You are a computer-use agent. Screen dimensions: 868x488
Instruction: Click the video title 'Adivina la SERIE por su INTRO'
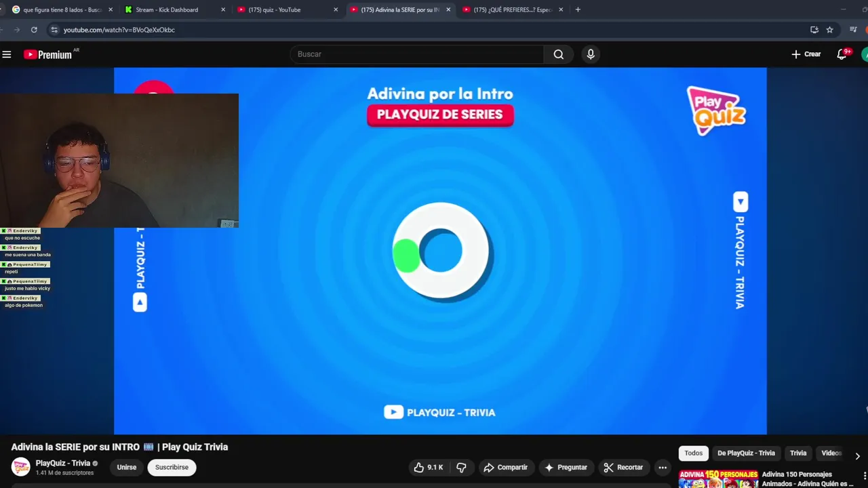point(119,447)
